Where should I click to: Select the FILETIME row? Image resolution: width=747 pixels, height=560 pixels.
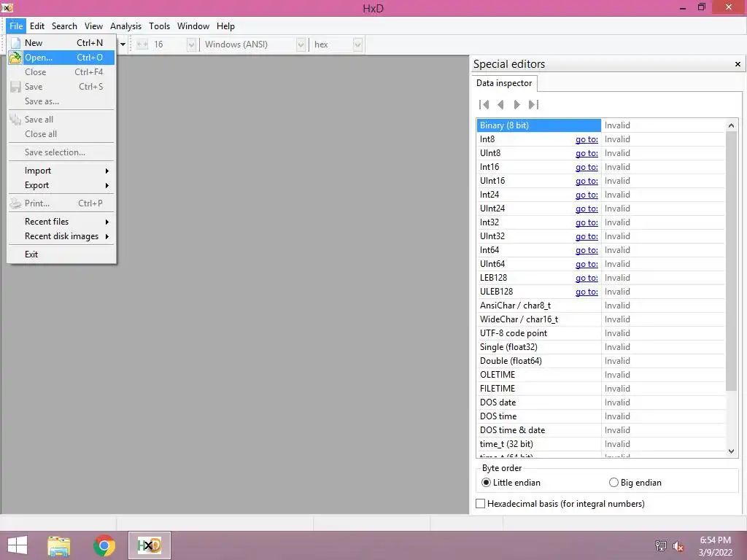[600, 389]
